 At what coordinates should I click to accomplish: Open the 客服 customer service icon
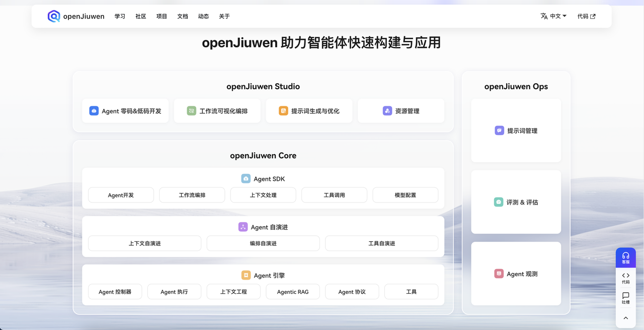point(625,257)
